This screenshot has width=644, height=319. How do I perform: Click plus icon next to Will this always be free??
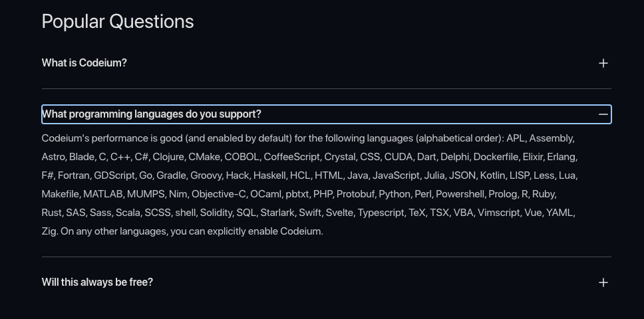pos(603,282)
